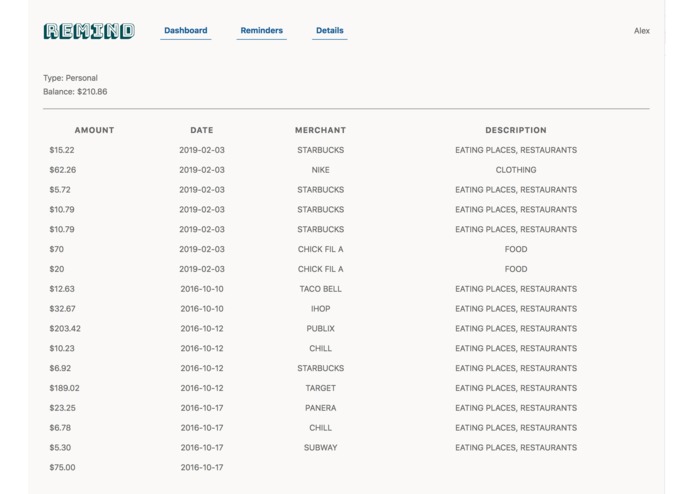Select the $12.63 amount cell
Screen dimensions: 695x494
point(62,289)
